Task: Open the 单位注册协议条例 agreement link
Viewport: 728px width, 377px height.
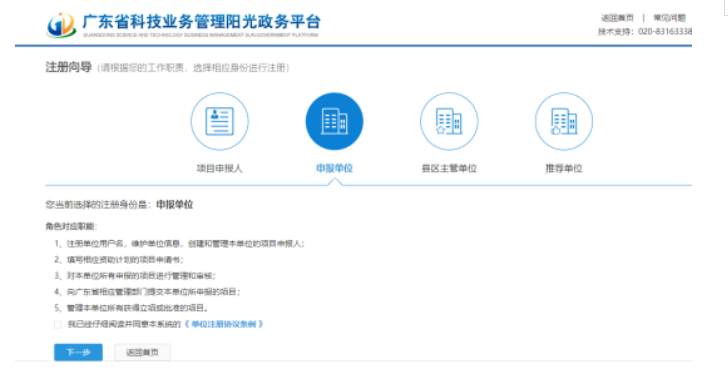Action: coord(224,324)
